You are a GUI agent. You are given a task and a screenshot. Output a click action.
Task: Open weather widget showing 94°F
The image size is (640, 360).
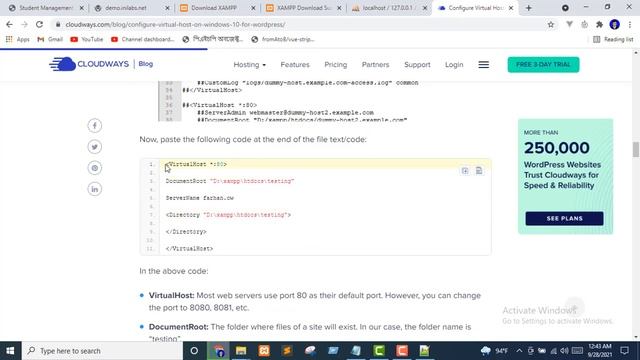click(x=494, y=351)
